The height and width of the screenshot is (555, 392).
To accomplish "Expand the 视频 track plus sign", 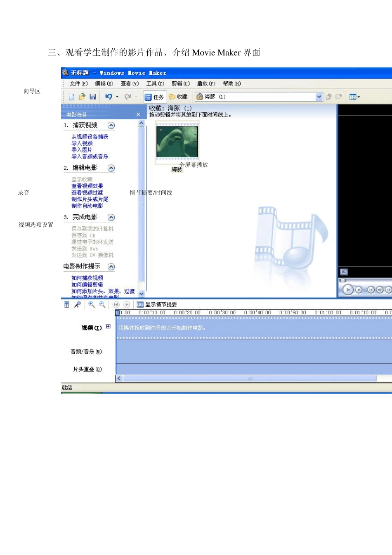I will coord(108,327).
